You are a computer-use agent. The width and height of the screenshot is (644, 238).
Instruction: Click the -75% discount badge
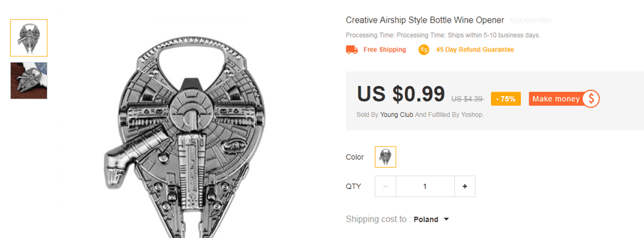click(x=506, y=99)
